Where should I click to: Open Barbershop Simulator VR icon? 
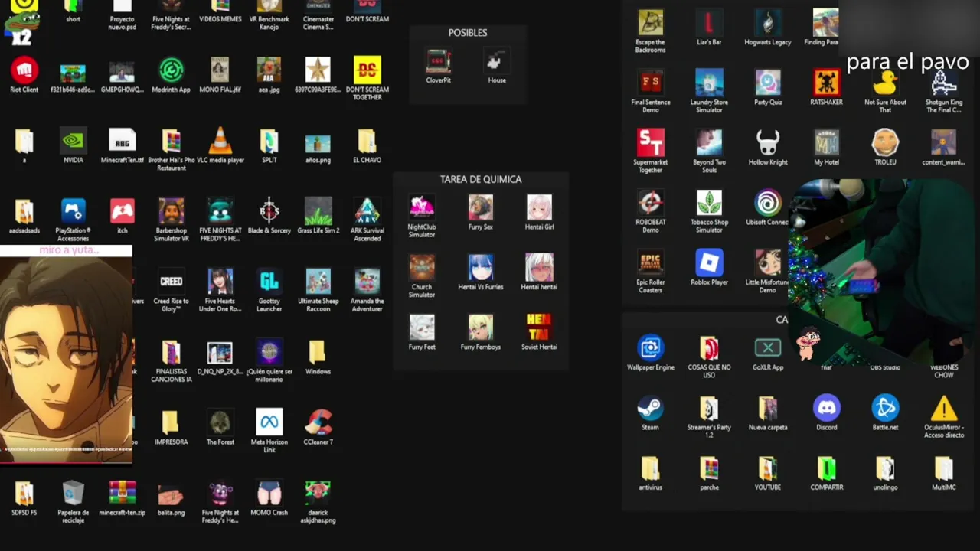[171, 211]
